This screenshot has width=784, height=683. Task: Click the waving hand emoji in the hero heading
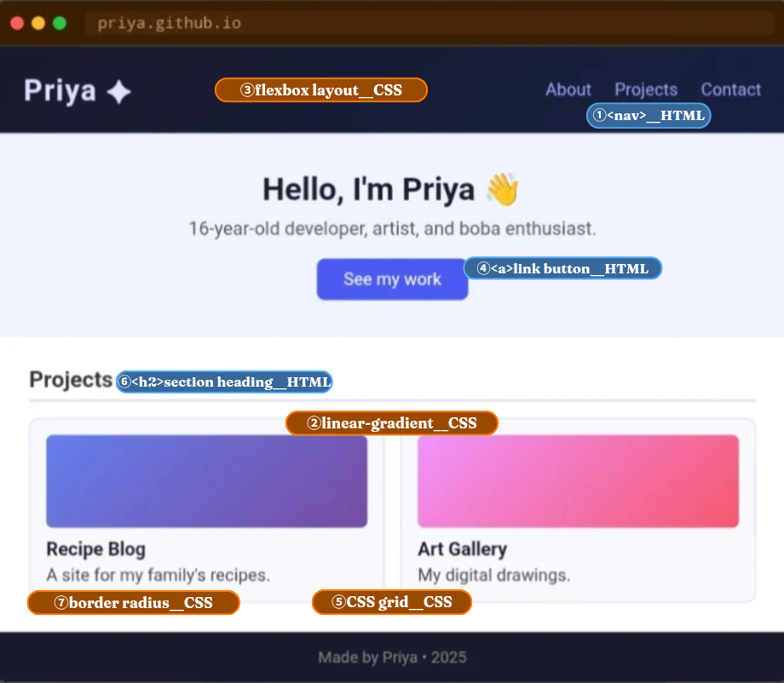[503, 188]
